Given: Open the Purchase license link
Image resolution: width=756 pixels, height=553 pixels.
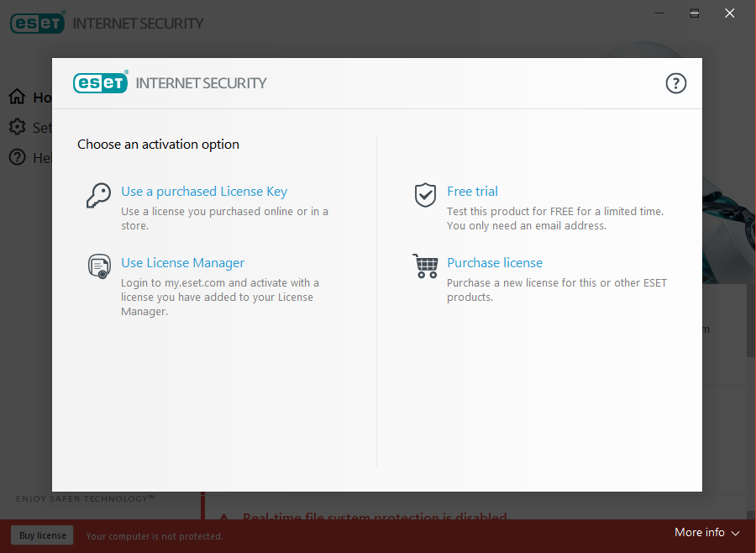Looking at the screenshot, I should pos(495,263).
